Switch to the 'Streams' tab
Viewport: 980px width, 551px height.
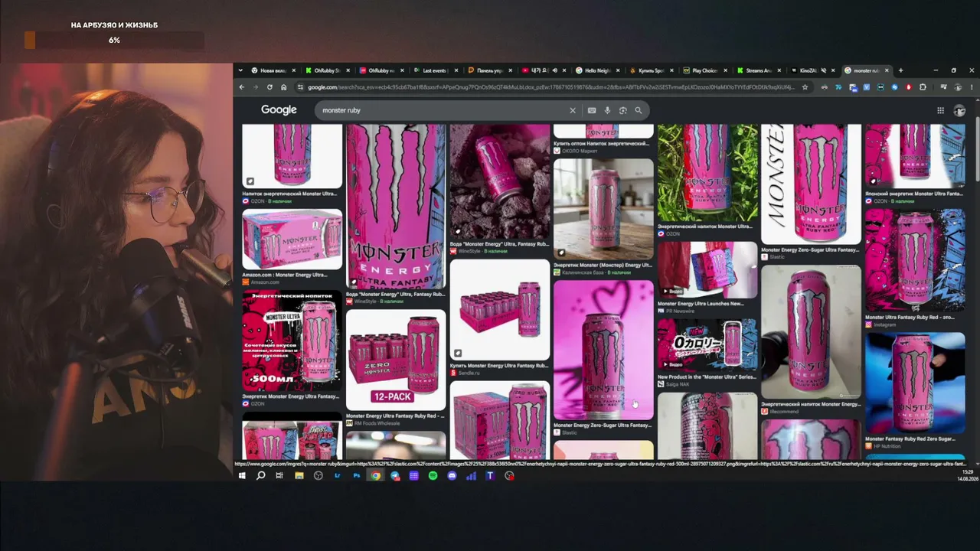point(759,70)
